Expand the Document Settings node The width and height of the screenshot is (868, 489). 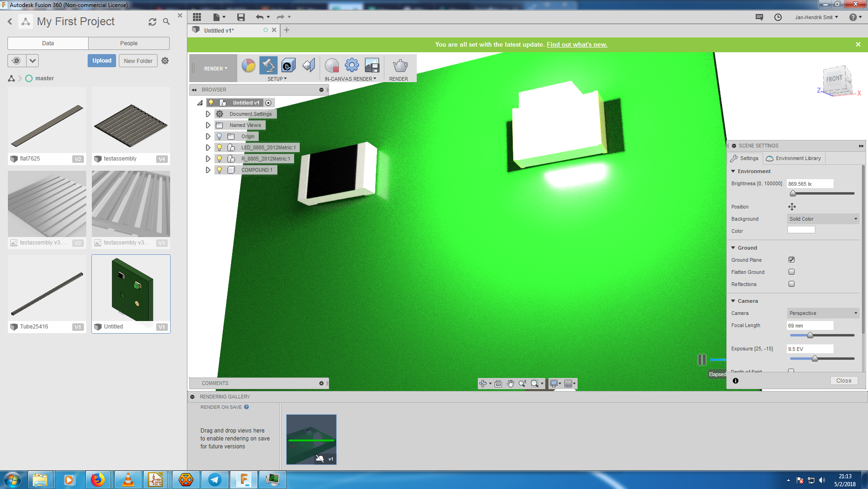point(208,114)
